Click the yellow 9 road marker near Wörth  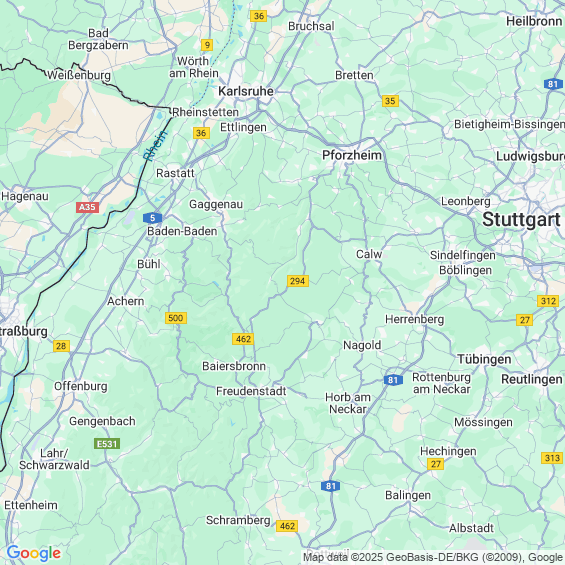point(207,45)
